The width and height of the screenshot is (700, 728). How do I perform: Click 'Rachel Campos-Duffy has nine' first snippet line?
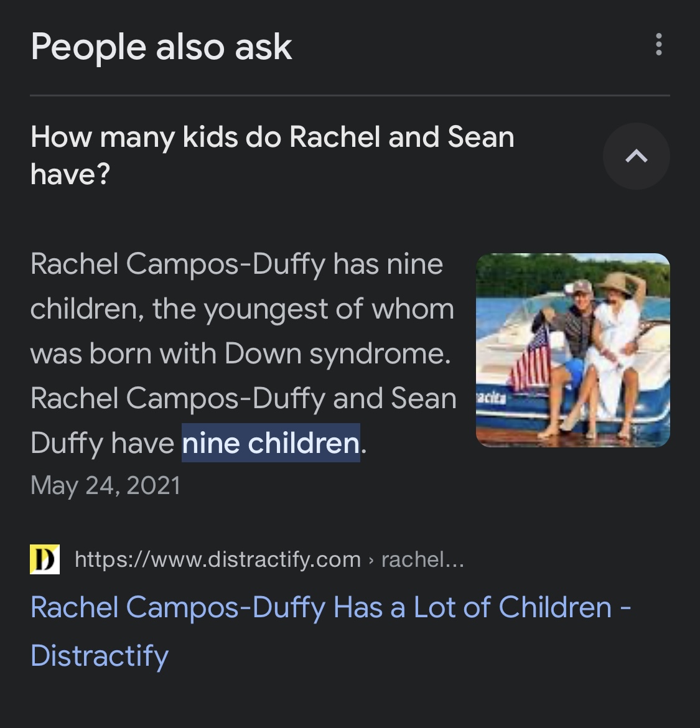click(x=236, y=264)
